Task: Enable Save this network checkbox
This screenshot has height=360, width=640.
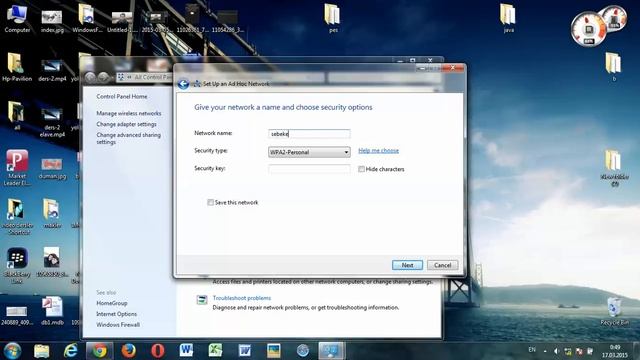Action: 211,202
